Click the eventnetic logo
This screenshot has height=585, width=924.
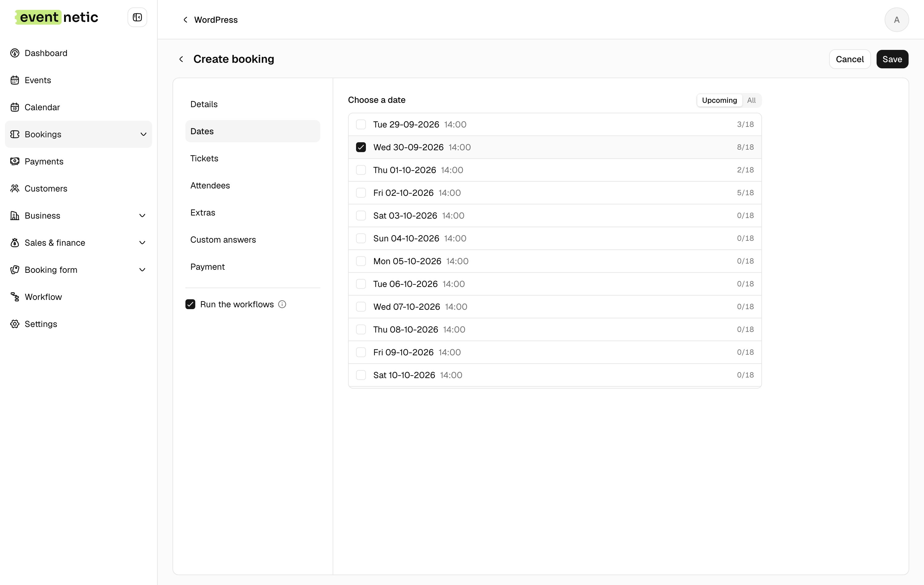(x=56, y=17)
